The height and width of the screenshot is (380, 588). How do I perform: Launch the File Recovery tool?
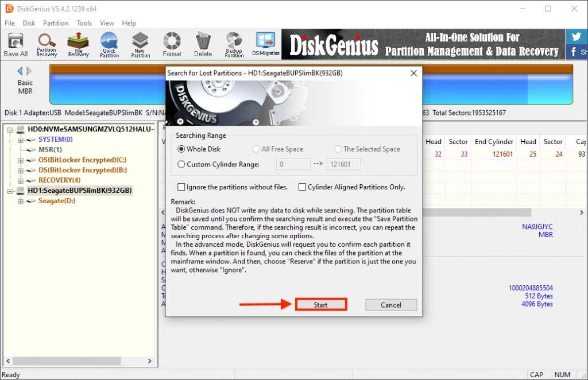coord(78,45)
